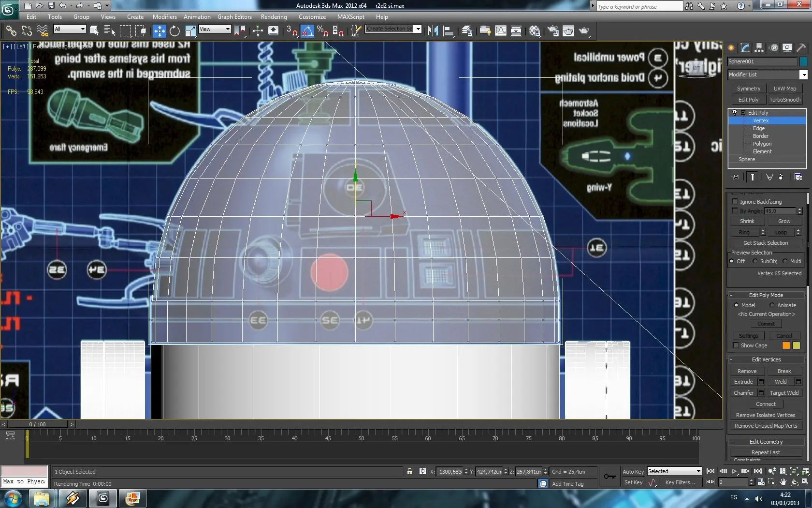
Task: Switch to the Utilities command panel
Action: [801, 47]
